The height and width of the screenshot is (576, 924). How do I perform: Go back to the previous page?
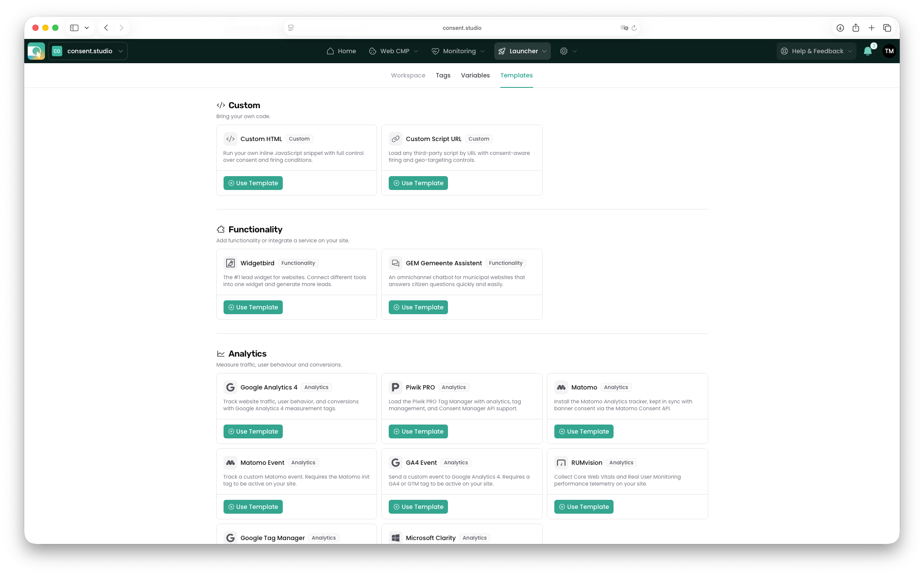pyautogui.click(x=106, y=28)
